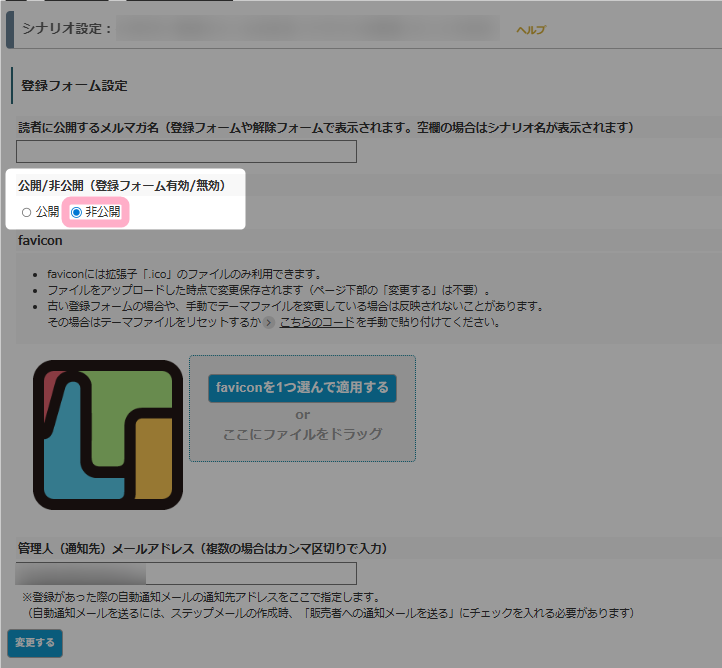This screenshot has height=668, width=722.
Task: Click the favicon section heading
Action: click(x=41, y=241)
